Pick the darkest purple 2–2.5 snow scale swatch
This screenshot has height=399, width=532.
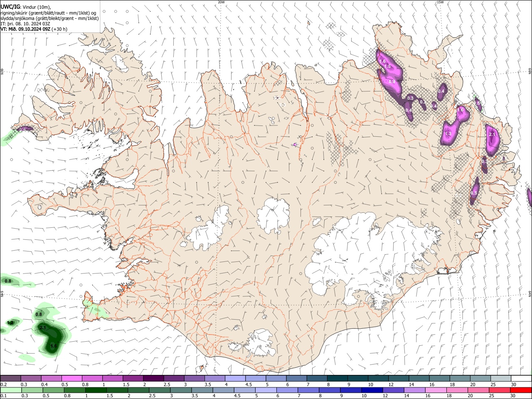(153, 378)
